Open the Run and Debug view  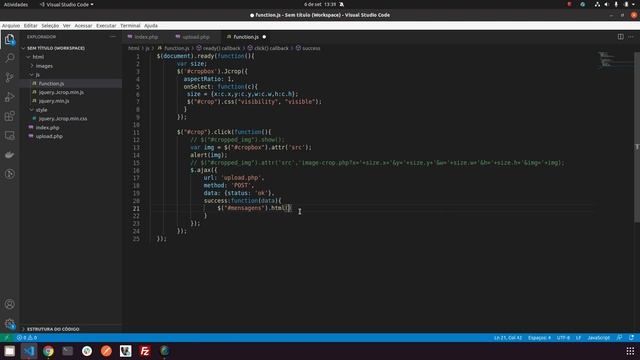pos(9,97)
